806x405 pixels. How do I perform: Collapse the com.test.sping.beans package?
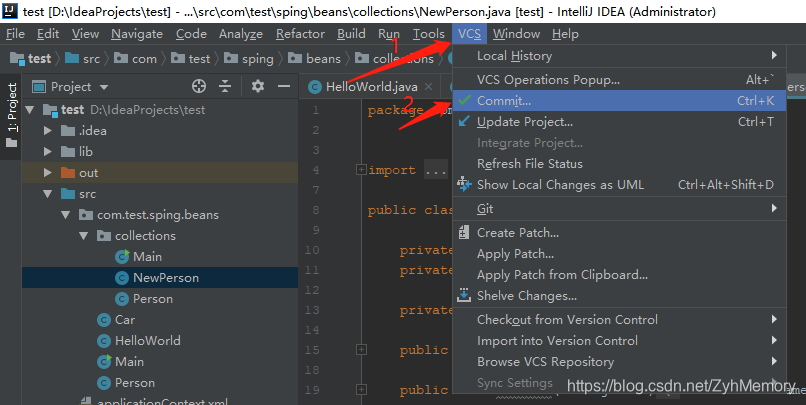coord(66,215)
